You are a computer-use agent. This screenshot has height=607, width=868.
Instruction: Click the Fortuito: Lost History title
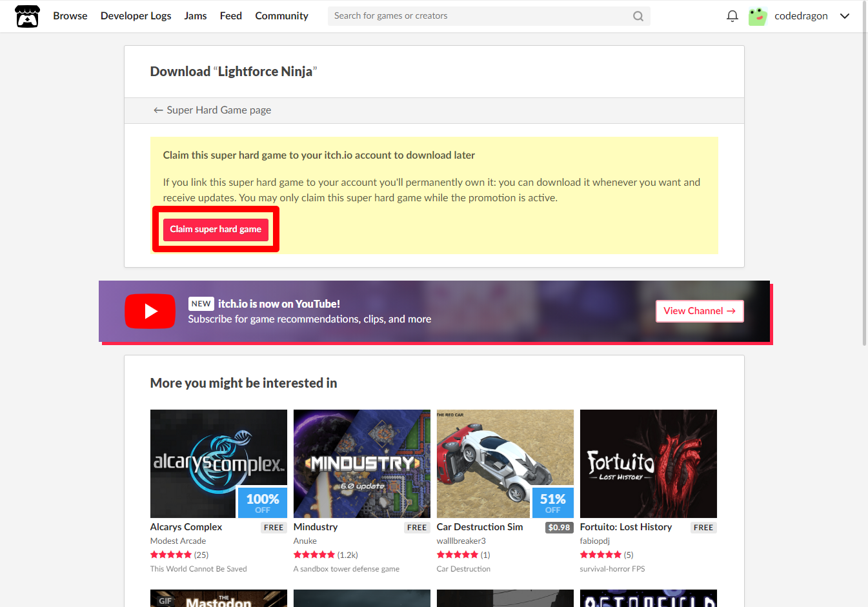(x=626, y=527)
